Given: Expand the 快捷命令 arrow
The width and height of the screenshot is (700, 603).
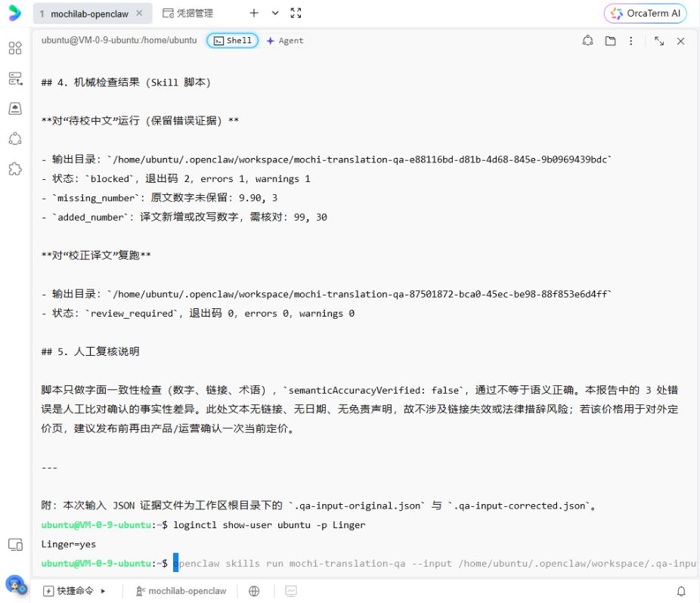Looking at the screenshot, I should 103,591.
